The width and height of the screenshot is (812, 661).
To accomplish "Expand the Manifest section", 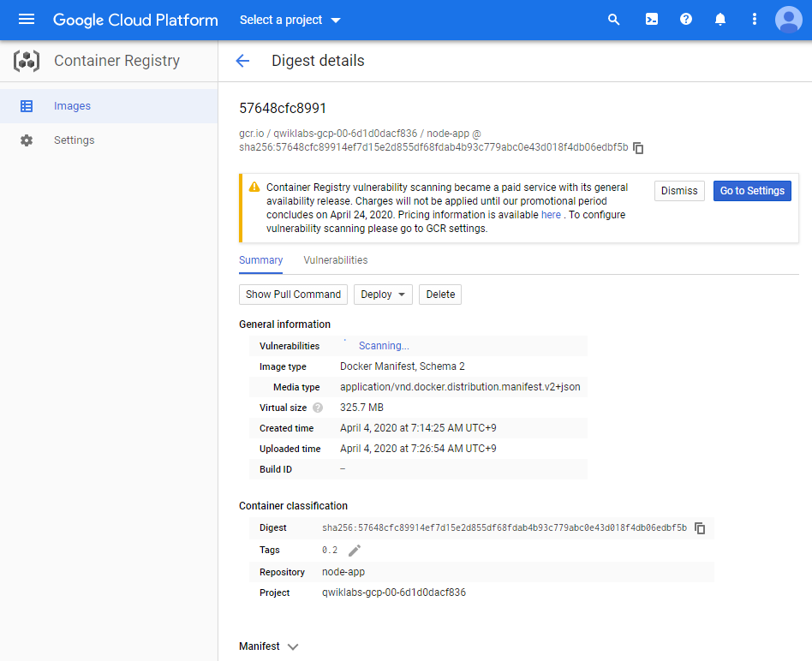I will click(x=269, y=646).
